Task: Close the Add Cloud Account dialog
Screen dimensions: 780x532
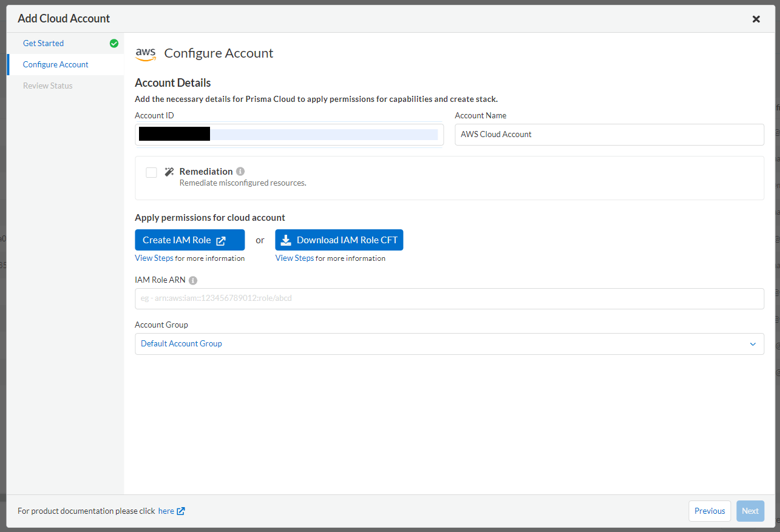Action: pyautogui.click(x=756, y=19)
